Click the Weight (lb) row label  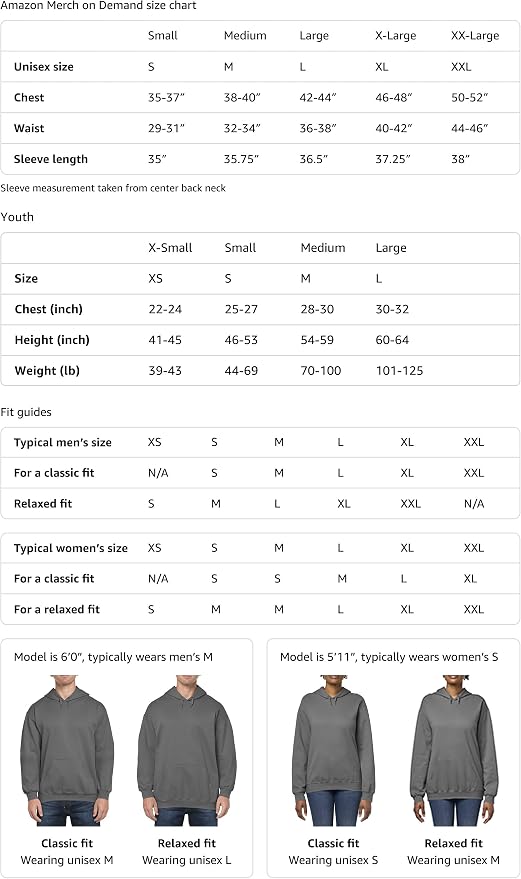47,371
